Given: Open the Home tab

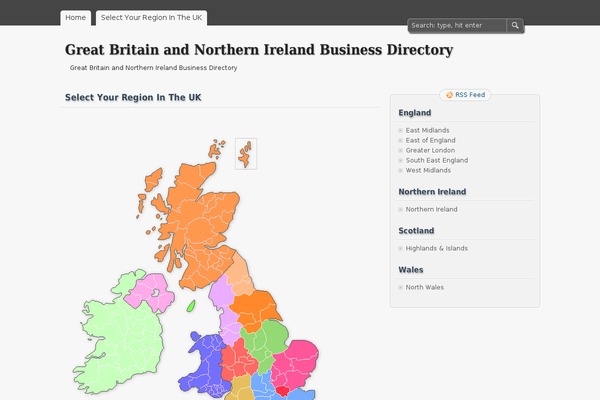Looking at the screenshot, I should (75, 18).
